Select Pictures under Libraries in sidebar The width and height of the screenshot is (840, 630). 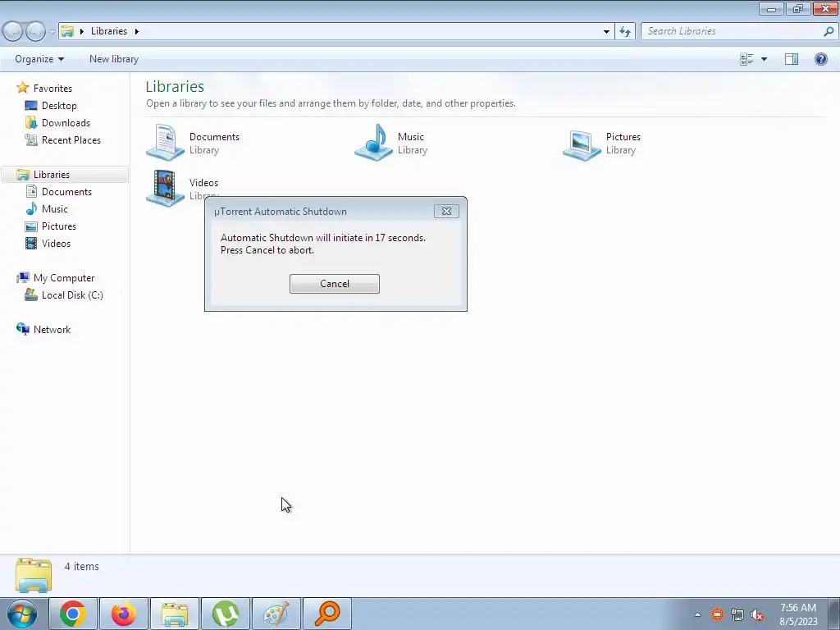click(59, 226)
